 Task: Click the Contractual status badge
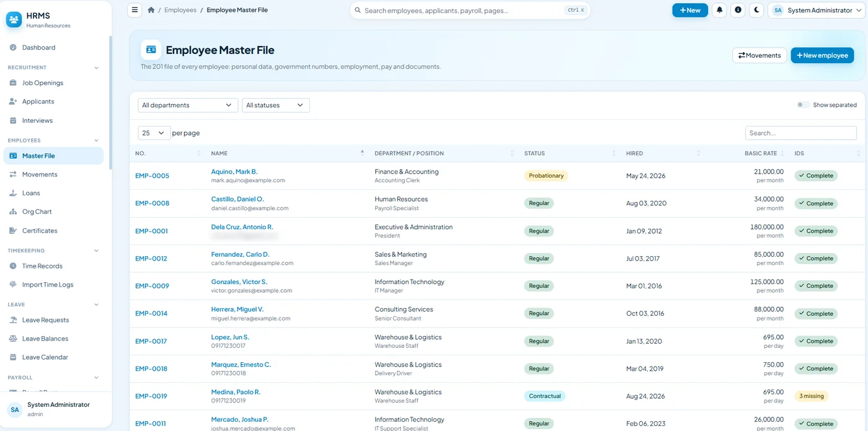(545, 396)
